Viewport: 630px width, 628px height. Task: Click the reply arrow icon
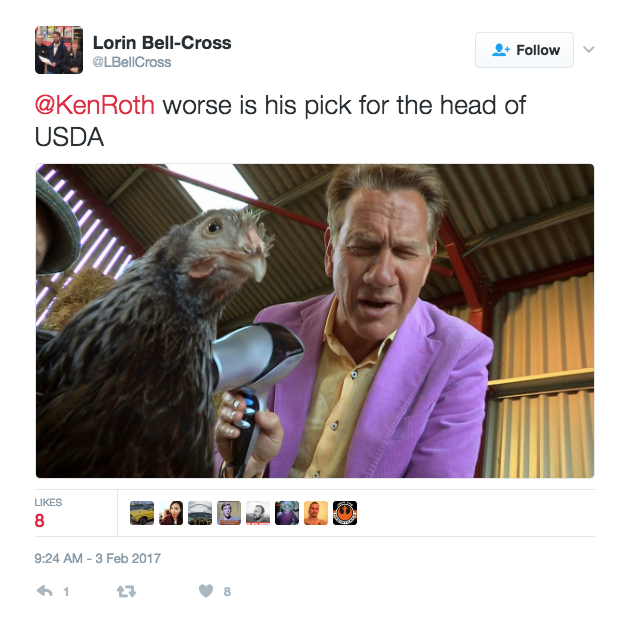pyautogui.click(x=45, y=591)
